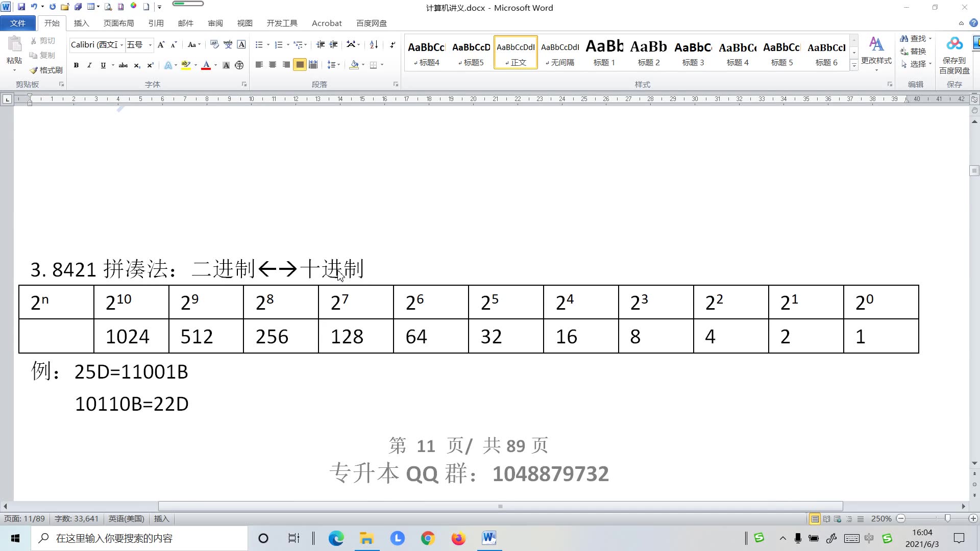Toggle Italic formatting

[89, 65]
